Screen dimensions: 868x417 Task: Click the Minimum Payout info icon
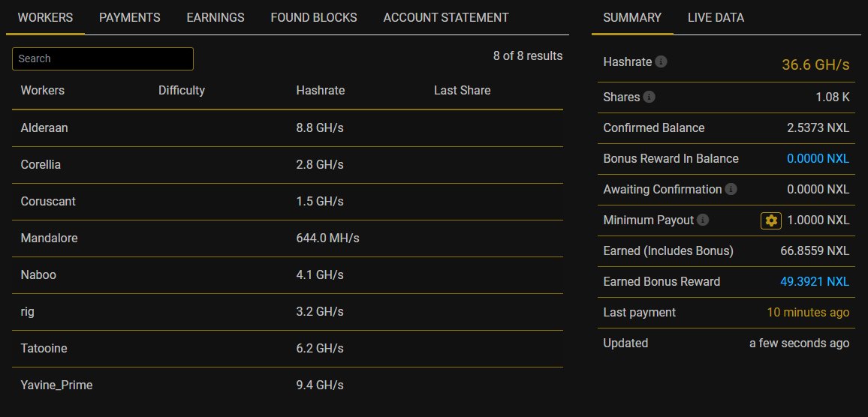[703, 220]
